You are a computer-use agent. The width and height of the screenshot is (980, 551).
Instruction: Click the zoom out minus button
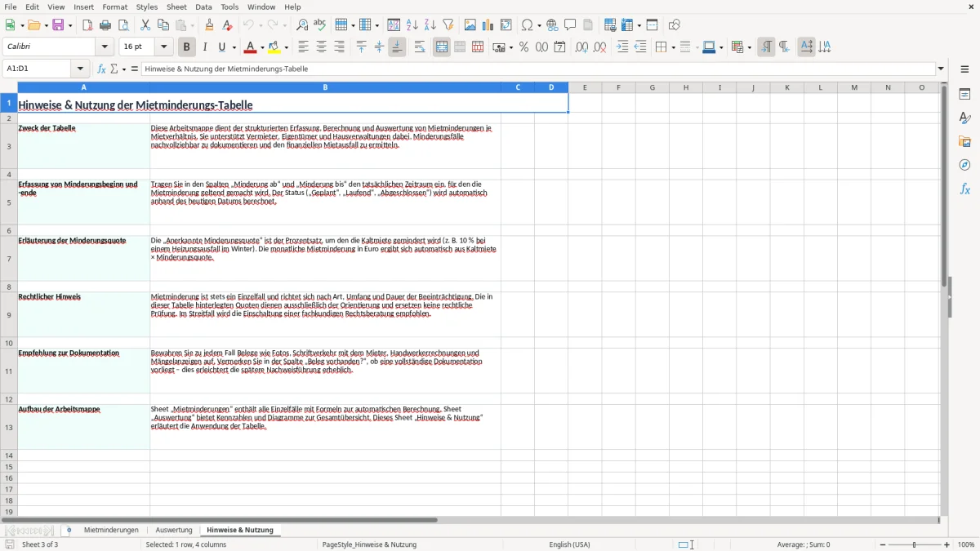click(x=883, y=544)
